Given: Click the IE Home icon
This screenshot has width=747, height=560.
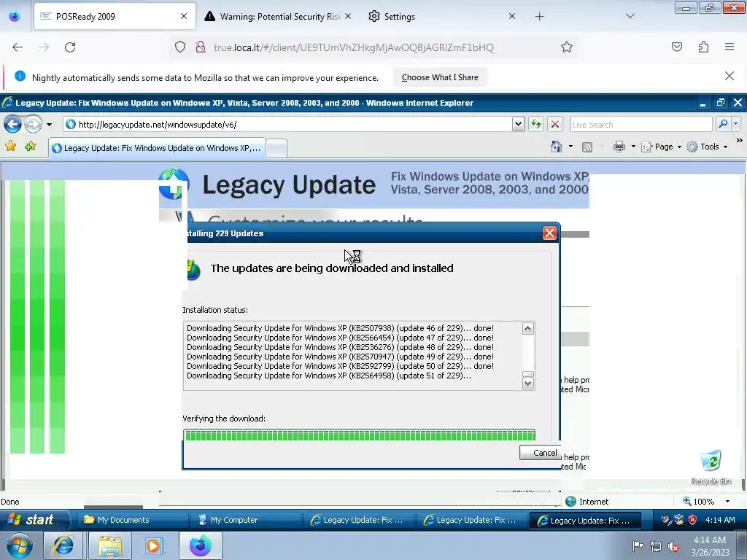Looking at the screenshot, I should [557, 147].
